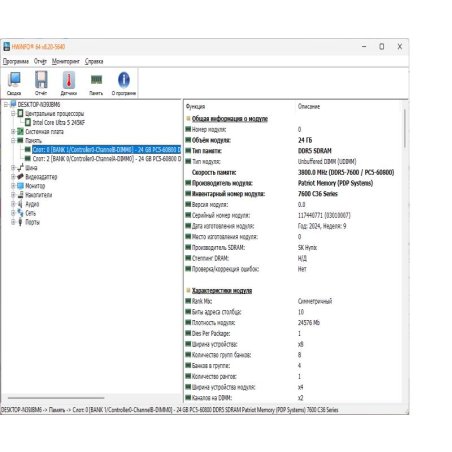Click the icon beside Тип памяти row

point(188,151)
